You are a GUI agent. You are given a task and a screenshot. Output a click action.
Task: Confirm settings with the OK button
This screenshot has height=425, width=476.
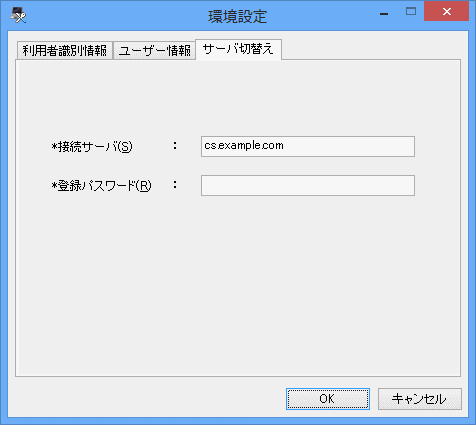click(x=328, y=399)
